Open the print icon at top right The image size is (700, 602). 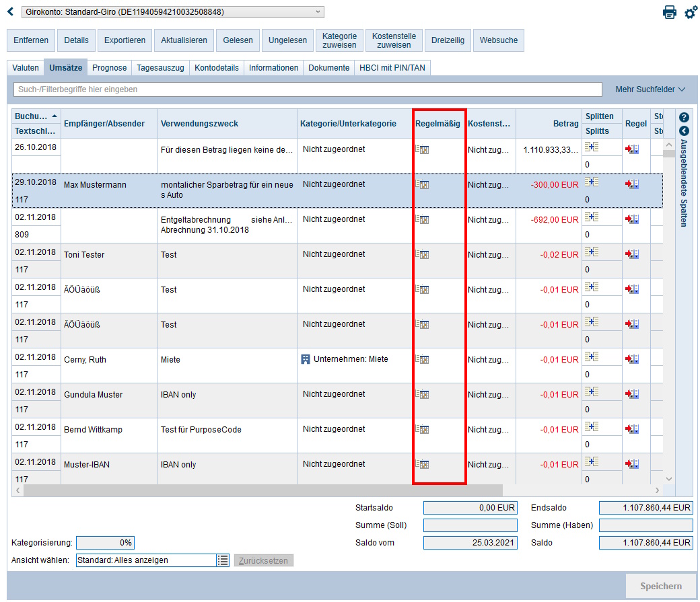[669, 12]
